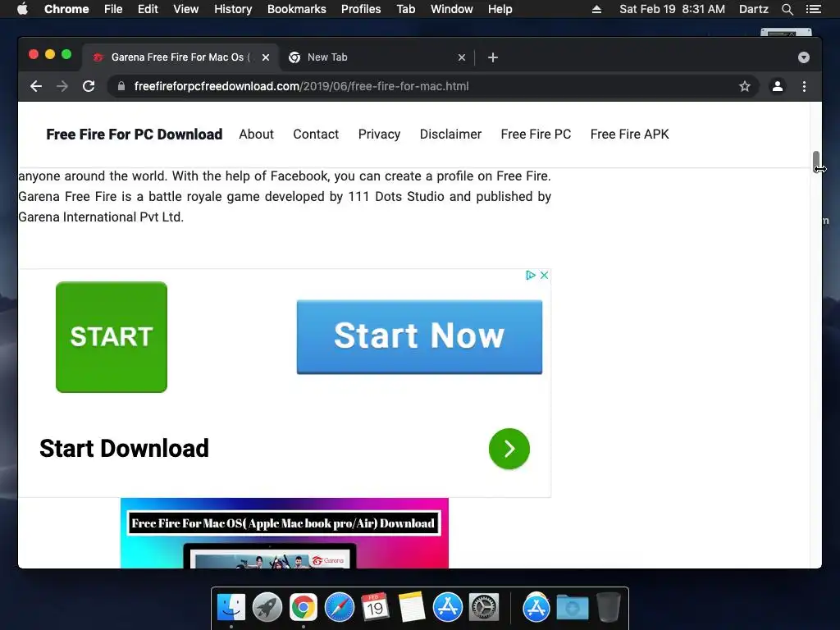Click the eject icon in the menu bar

coord(596,9)
